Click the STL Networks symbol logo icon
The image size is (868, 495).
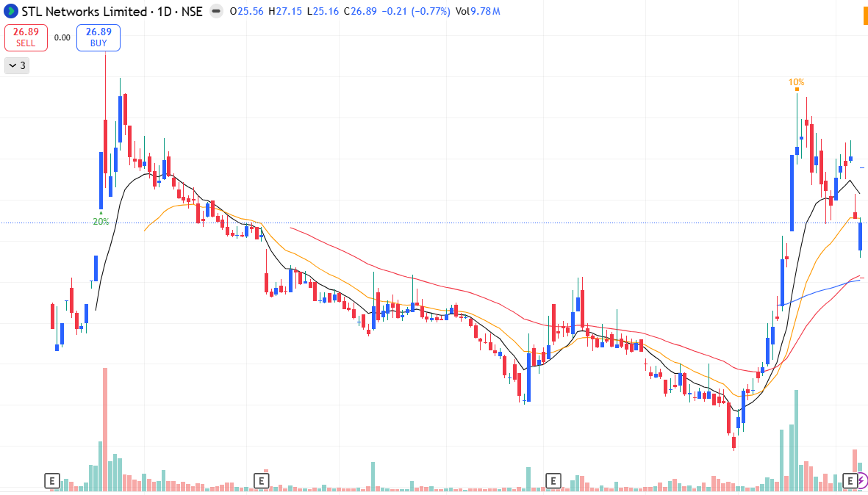(x=10, y=11)
